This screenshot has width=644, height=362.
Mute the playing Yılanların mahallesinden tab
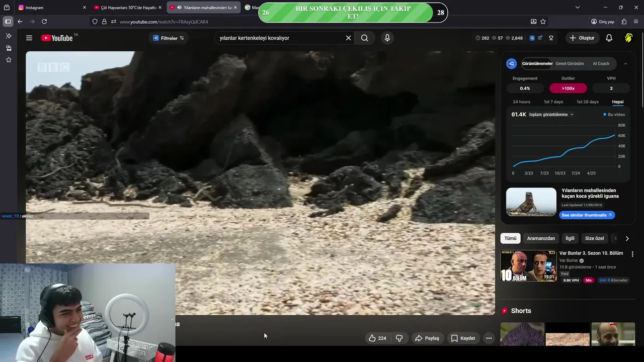coord(179,8)
